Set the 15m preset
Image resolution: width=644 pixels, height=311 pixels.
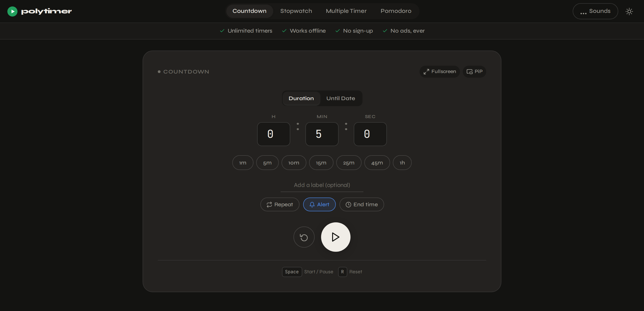[321, 163]
